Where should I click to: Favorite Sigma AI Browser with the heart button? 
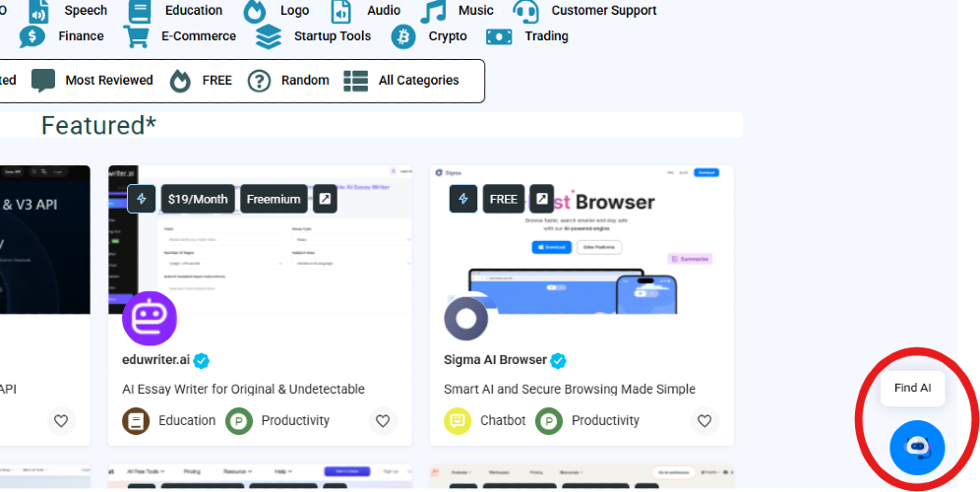pyautogui.click(x=705, y=421)
